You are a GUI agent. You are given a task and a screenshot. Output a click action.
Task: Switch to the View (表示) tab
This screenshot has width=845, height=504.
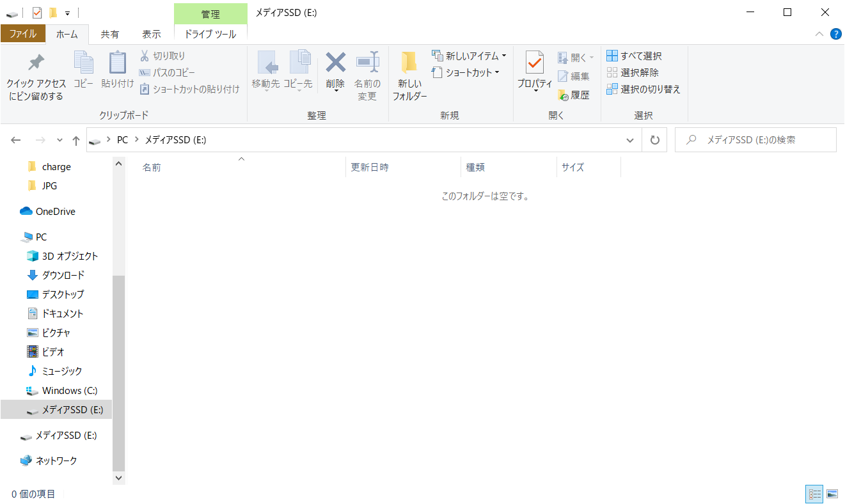point(151,34)
